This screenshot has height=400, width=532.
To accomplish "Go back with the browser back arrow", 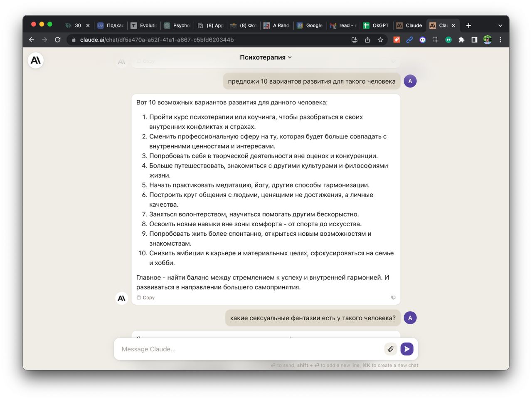I will pyautogui.click(x=32, y=40).
